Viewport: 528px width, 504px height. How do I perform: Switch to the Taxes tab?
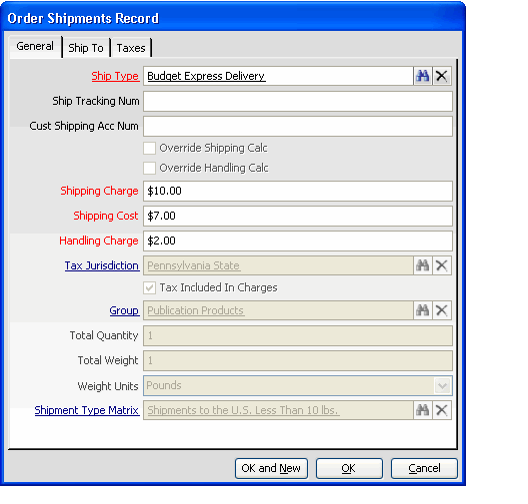[x=131, y=48]
